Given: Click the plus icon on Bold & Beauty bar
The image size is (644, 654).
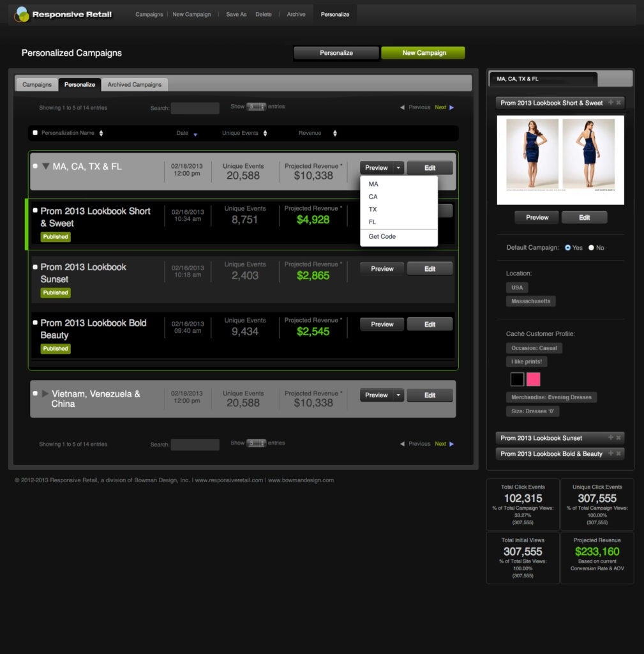Looking at the screenshot, I should tap(611, 453).
